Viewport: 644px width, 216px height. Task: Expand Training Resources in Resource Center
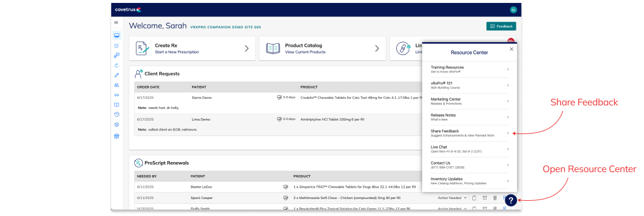[x=470, y=69]
